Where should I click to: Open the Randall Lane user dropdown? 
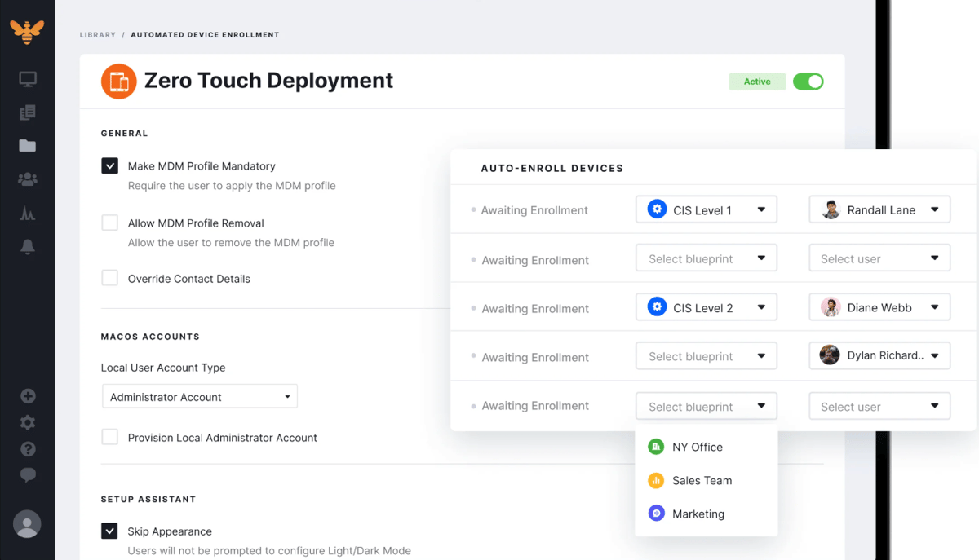[x=879, y=209]
